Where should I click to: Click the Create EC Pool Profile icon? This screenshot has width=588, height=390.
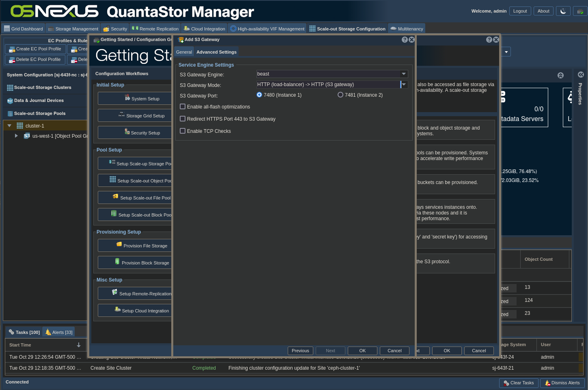click(12, 49)
